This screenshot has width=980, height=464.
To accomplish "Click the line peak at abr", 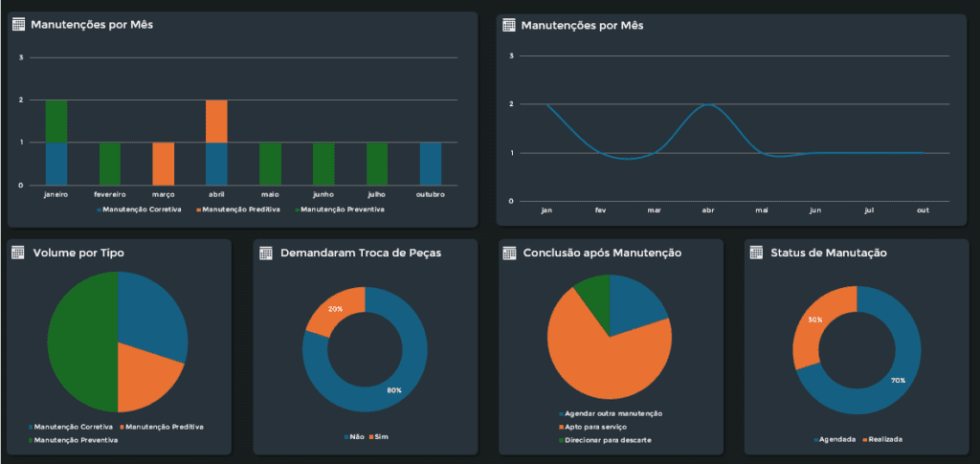I will click(x=708, y=105).
